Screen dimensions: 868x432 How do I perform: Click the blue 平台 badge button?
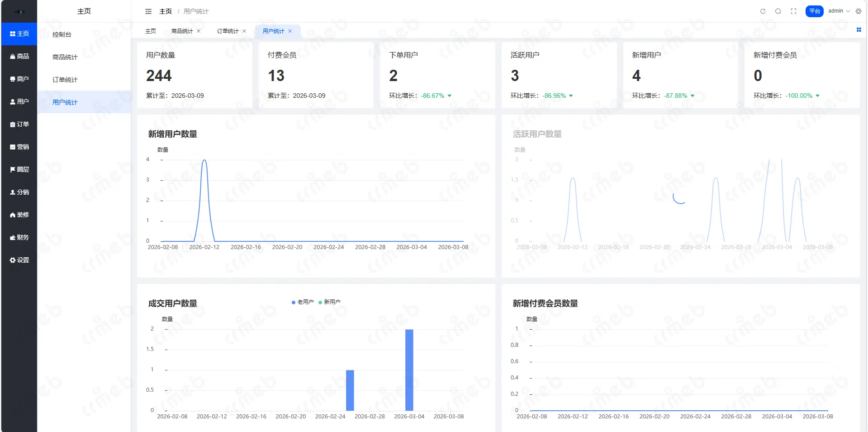(x=815, y=11)
